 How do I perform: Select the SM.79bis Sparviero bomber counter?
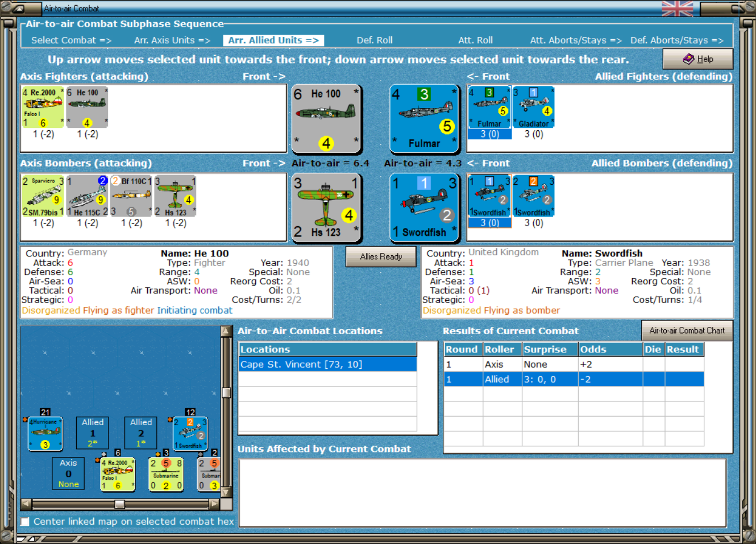pos(43,196)
